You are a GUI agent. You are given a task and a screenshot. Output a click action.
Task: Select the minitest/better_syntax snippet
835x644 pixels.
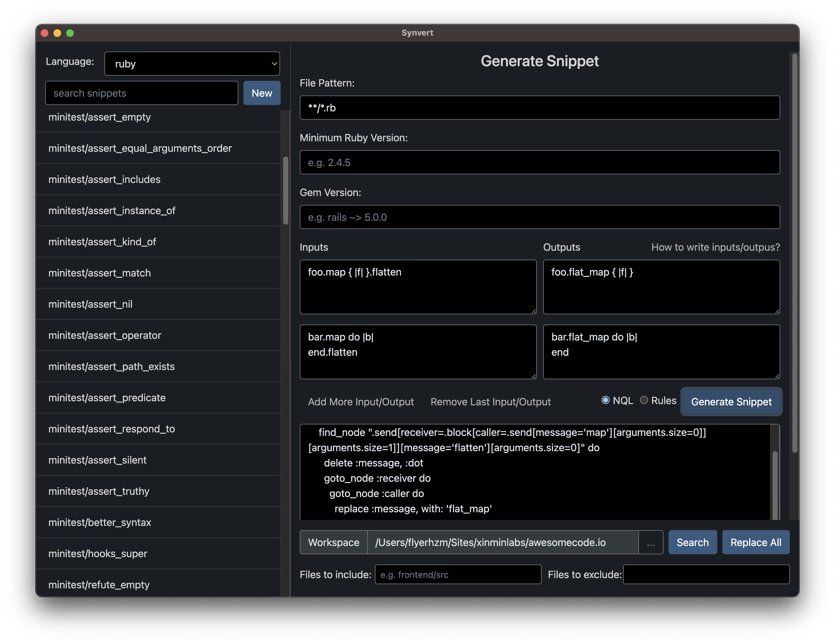[99, 522]
